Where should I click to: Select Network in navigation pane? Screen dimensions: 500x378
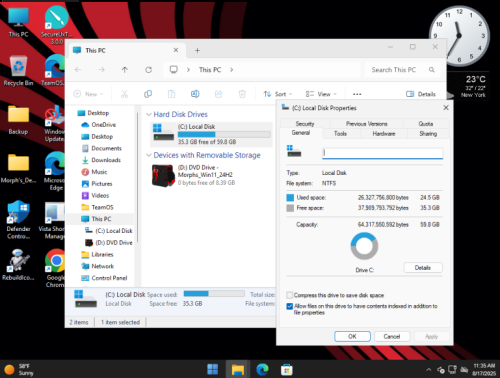(x=103, y=266)
